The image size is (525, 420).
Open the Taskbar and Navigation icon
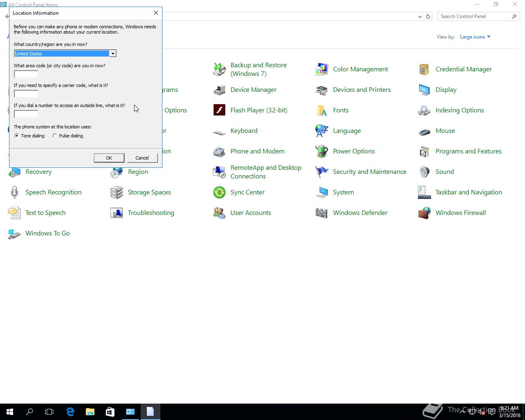(x=425, y=192)
